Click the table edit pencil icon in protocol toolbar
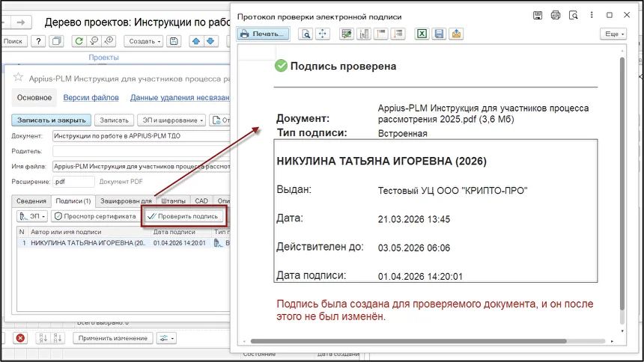 [347, 34]
